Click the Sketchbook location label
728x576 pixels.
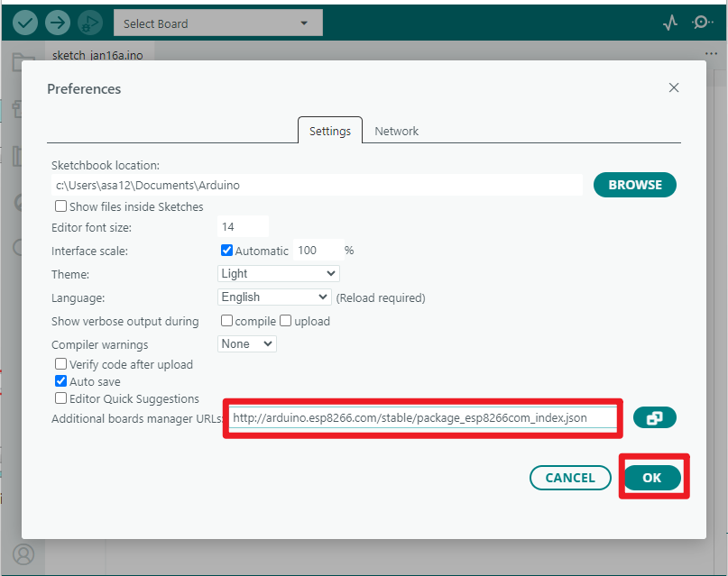coord(106,166)
